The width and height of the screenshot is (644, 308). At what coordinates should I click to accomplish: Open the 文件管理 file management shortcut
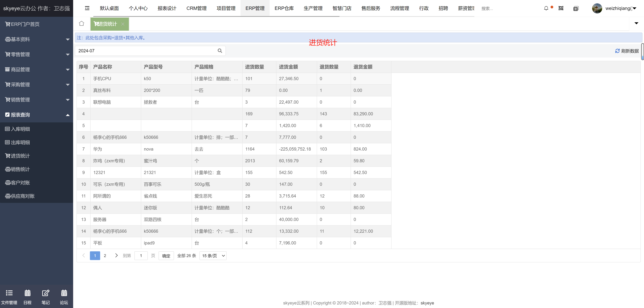tap(9, 297)
